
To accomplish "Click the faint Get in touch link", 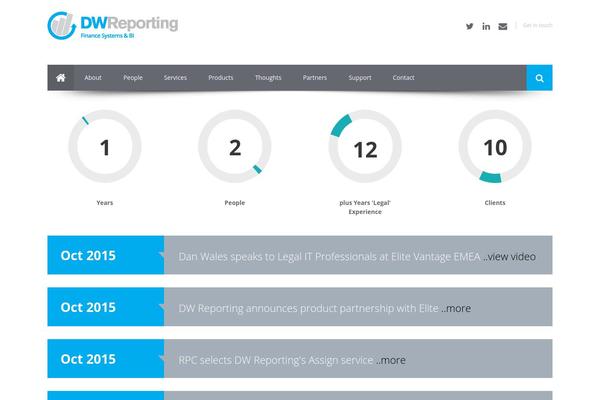I will coord(537,25).
